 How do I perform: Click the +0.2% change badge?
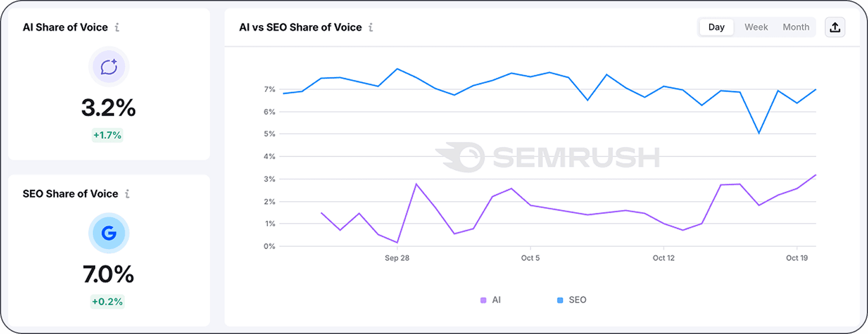(107, 302)
